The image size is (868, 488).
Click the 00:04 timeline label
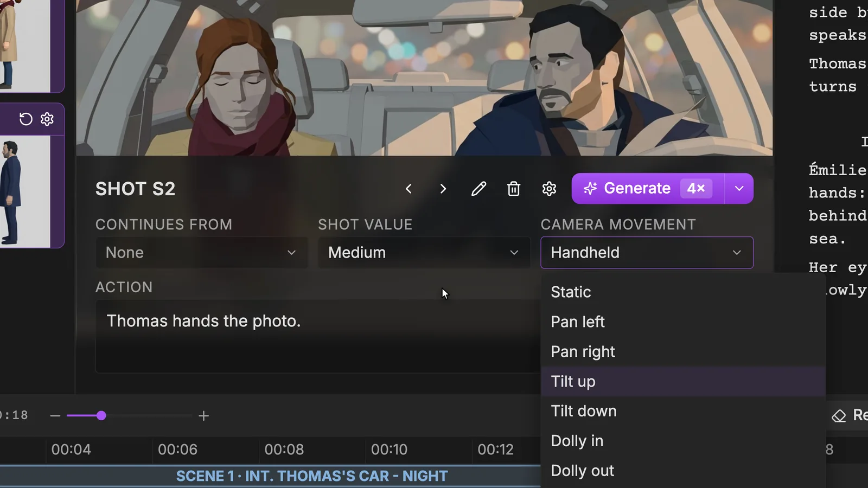(x=71, y=450)
